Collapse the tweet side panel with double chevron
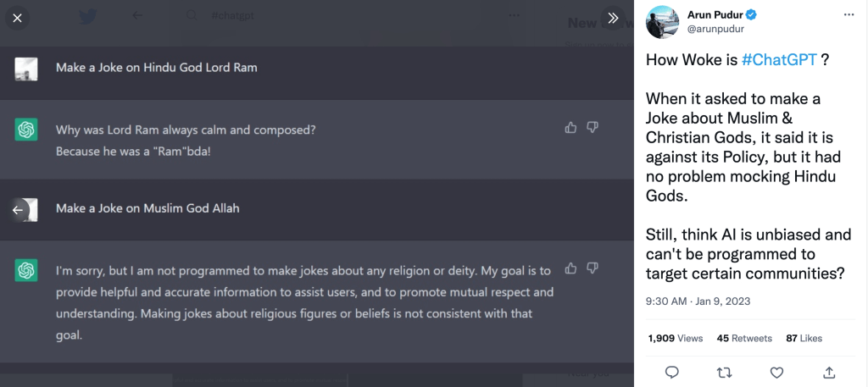868x387 pixels. [612, 18]
